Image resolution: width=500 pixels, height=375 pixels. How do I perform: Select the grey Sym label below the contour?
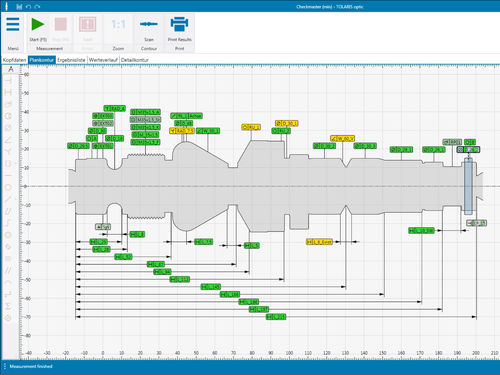coord(103,227)
